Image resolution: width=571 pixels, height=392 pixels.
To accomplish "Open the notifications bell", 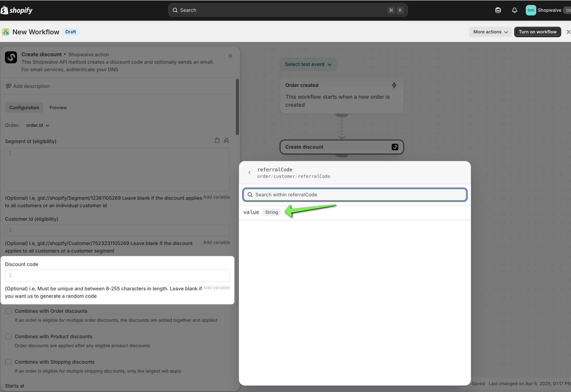I will (x=514, y=10).
